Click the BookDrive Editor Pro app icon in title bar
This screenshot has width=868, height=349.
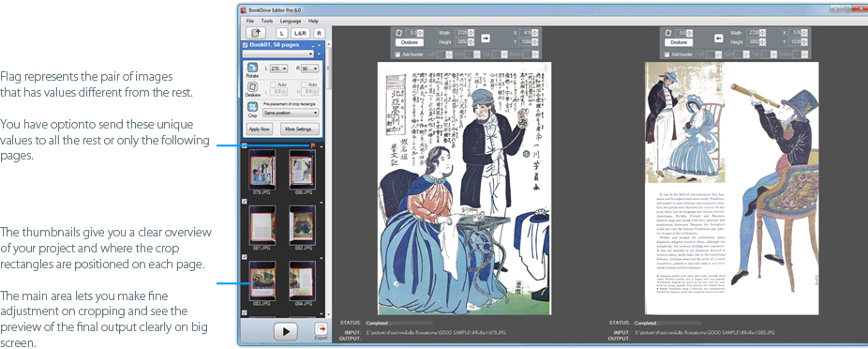pos(243,10)
